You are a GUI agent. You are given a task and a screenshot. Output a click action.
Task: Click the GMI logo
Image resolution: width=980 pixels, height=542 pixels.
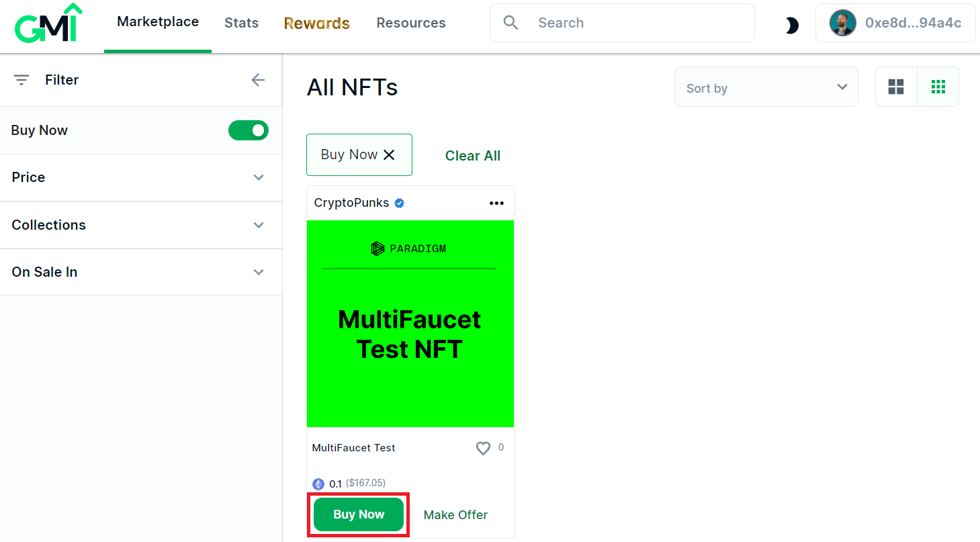tap(48, 24)
